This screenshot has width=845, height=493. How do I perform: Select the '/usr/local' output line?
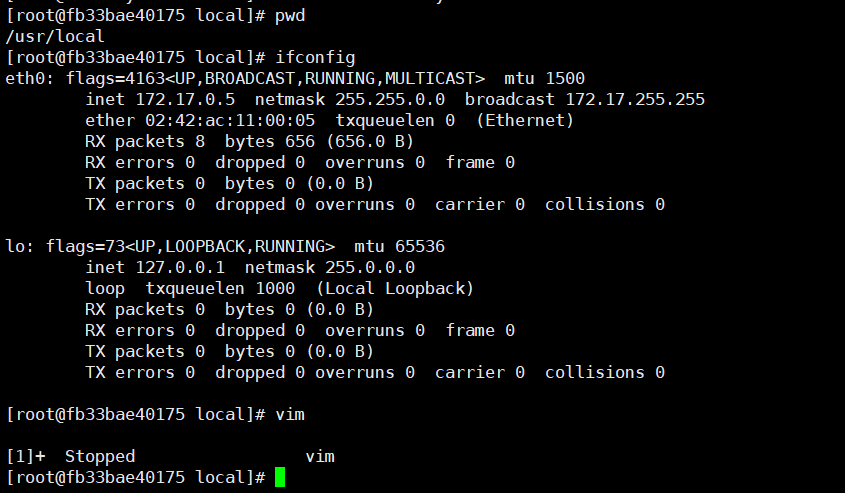click(x=54, y=37)
